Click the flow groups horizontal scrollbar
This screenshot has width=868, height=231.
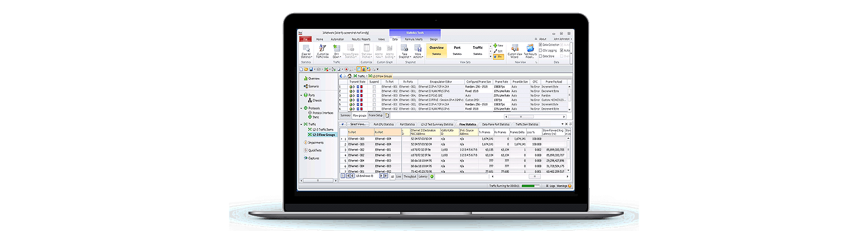(535, 116)
